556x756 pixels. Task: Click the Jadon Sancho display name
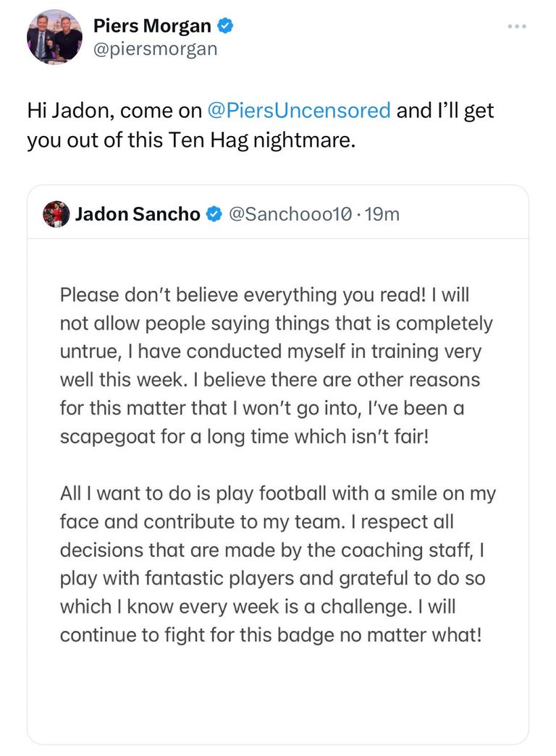[138, 214]
